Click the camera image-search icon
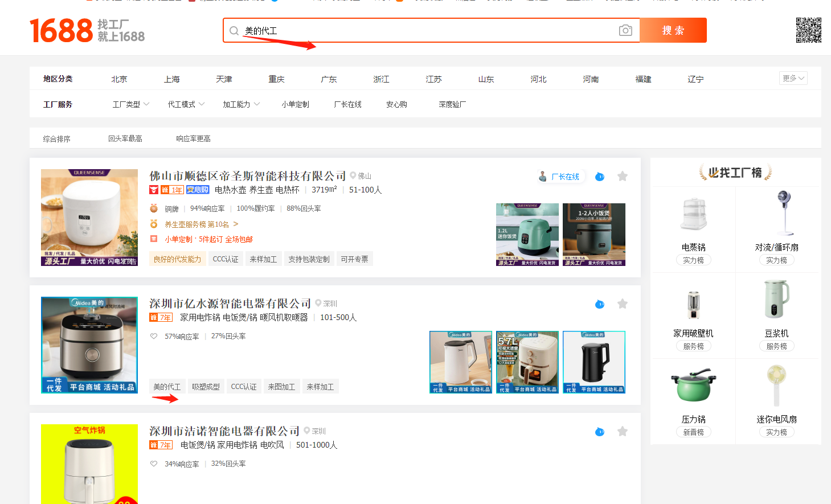This screenshot has height=504, width=831. click(x=625, y=30)
